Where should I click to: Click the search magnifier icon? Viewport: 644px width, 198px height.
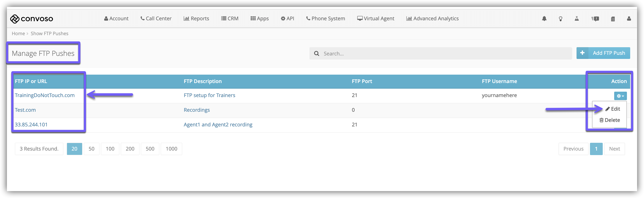click(317, 54)
